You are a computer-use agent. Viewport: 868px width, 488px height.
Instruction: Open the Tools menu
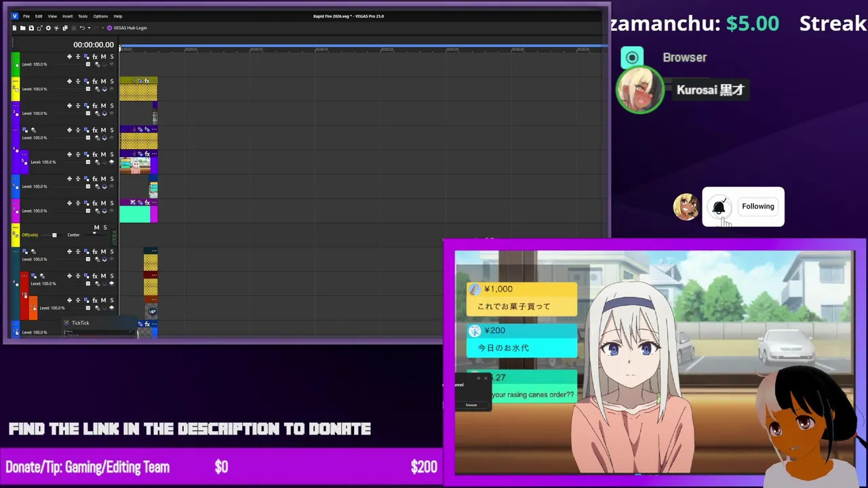click(x=83, y=16)
